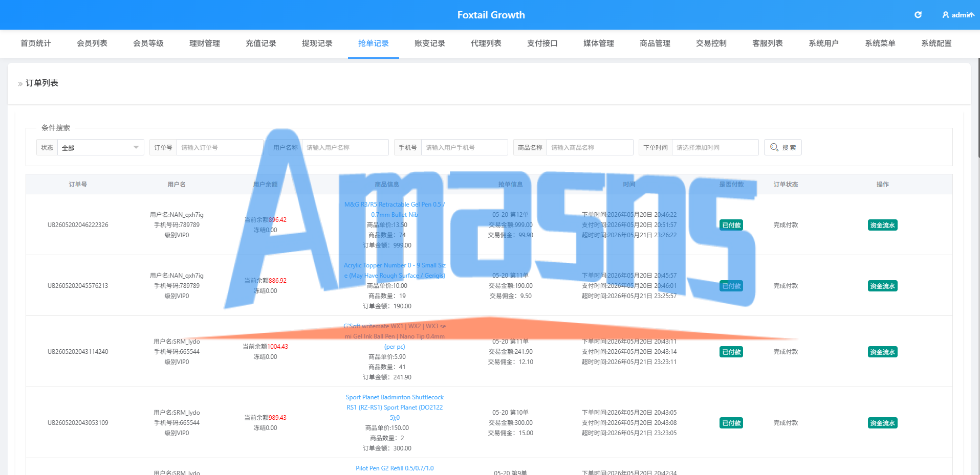Open 客服列表 tab
Image resolution: width=980 pixels, height=475 pixels.
tap(768, 43)
